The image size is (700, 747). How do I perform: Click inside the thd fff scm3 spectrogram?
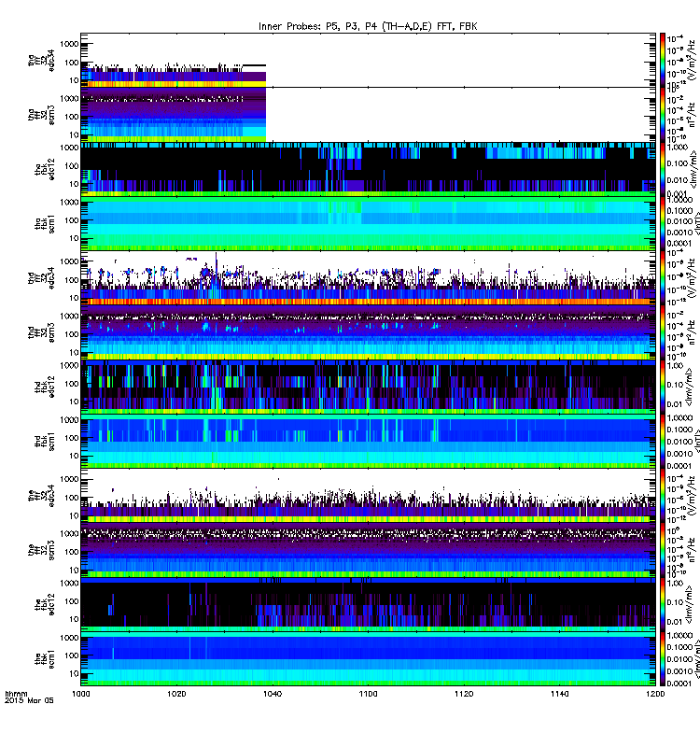(x=368, y=332)
